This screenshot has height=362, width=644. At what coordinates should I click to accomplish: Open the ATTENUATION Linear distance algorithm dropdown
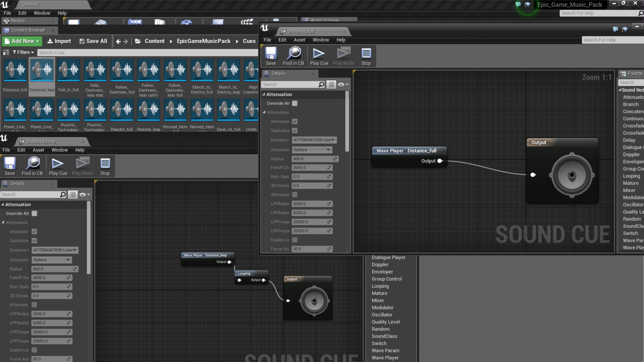[x=314, y=140]
